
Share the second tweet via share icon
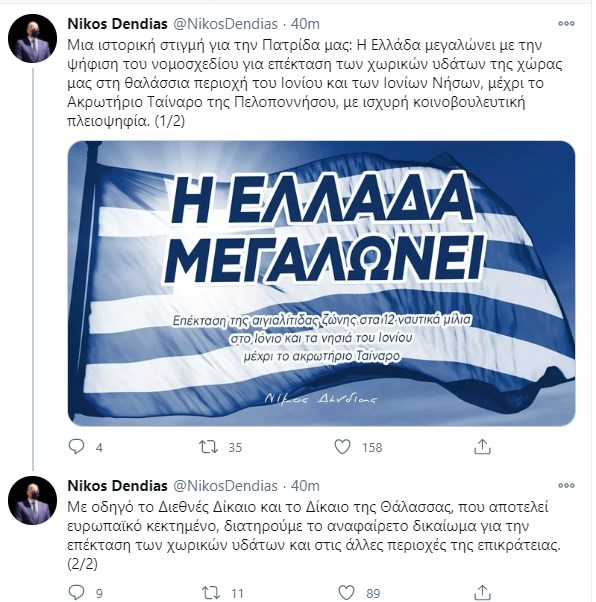[482, 592]
